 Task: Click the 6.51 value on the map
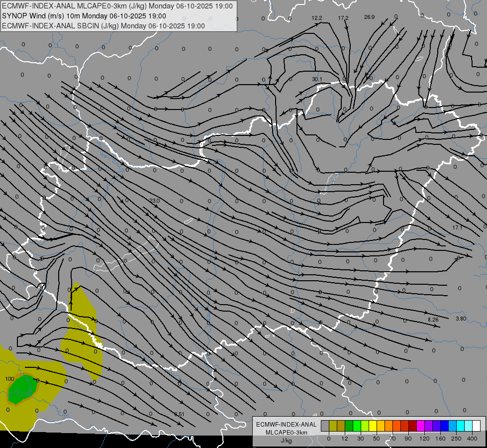coord(179,414)
